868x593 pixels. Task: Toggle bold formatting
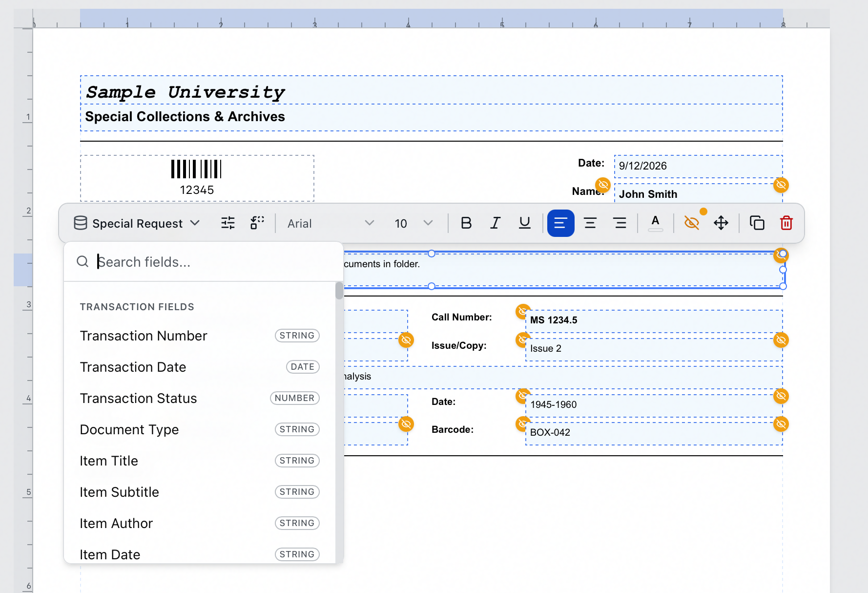point(466,223)
